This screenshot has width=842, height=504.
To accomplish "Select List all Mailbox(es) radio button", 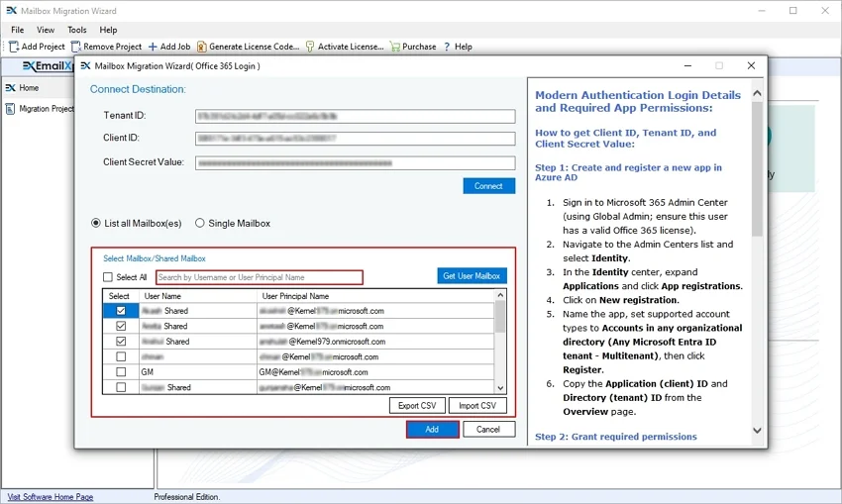I will pos(95,223).
